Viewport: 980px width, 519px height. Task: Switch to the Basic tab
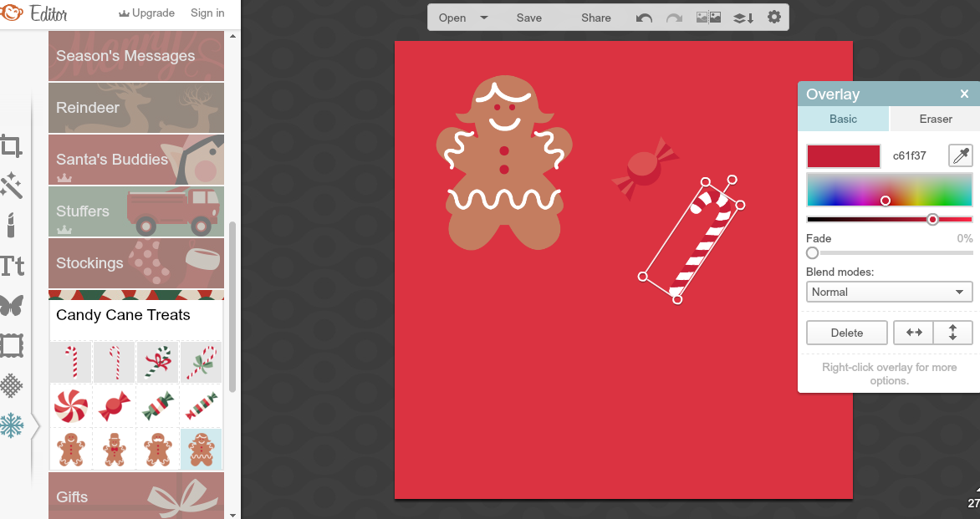coord(843,119)
